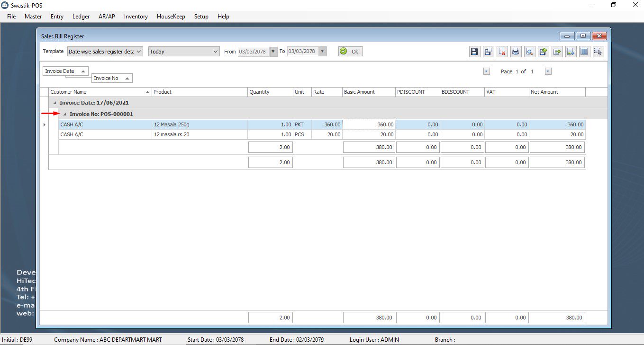Image resolution: width=644 pixels, height=345 pixels.
Task: Click the column chooser icon
Action: click(x=584, y=52)
